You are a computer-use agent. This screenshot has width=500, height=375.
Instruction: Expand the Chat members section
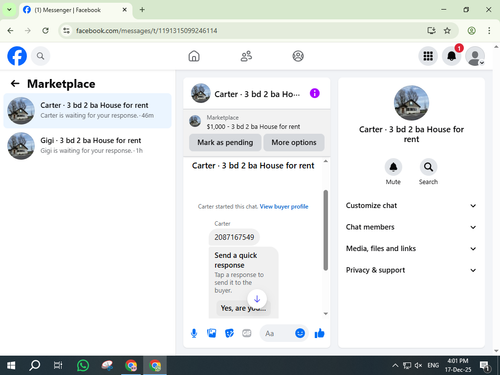tap(411, 227)
